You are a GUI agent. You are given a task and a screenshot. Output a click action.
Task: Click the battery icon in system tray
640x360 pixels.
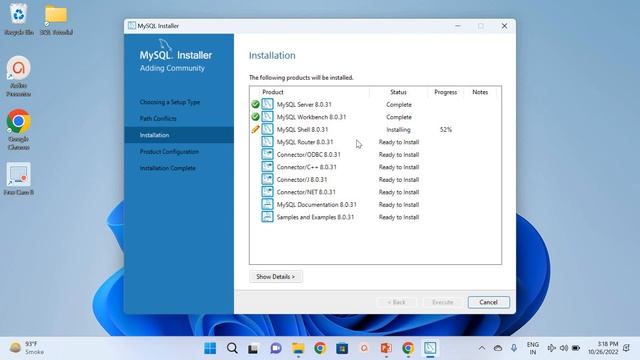(x=576, y=348)
